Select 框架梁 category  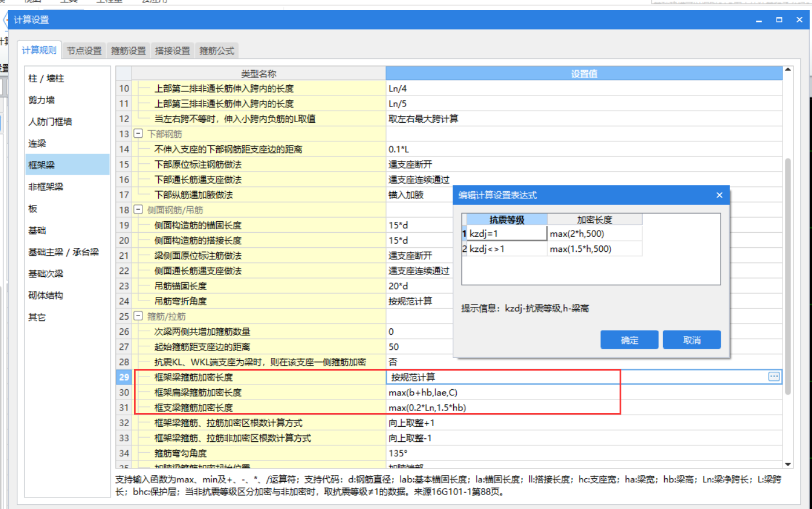[67, 165]
